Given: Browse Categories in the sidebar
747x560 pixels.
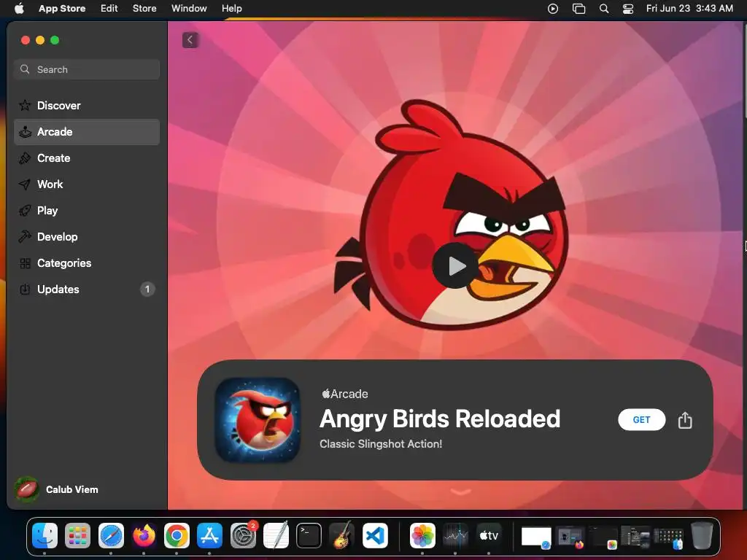Looking at the screenshot, I should (87, 262).
